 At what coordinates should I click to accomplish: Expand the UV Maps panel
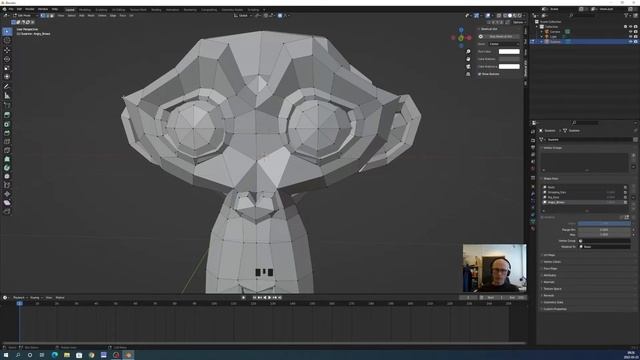549,255
